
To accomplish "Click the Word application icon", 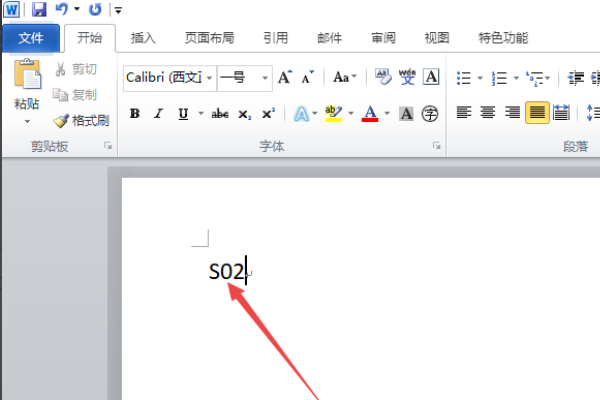I will click(x=11, y=10).
